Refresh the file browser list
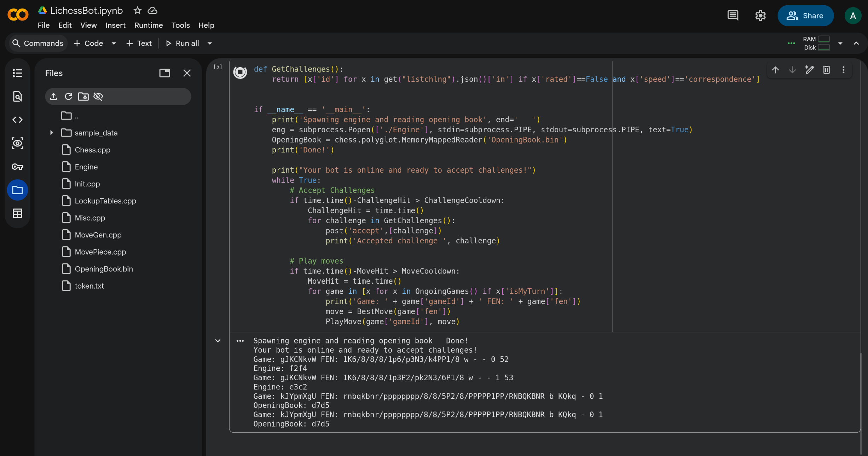Image resolution: width=868 pixels, height=456 pixels. pyautogui.click(x=69, y=97)
